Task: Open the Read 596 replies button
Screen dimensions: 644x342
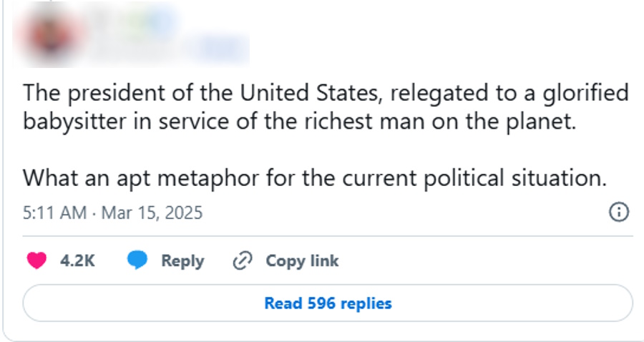Action: pyautogui.click(x=328, y=303)
